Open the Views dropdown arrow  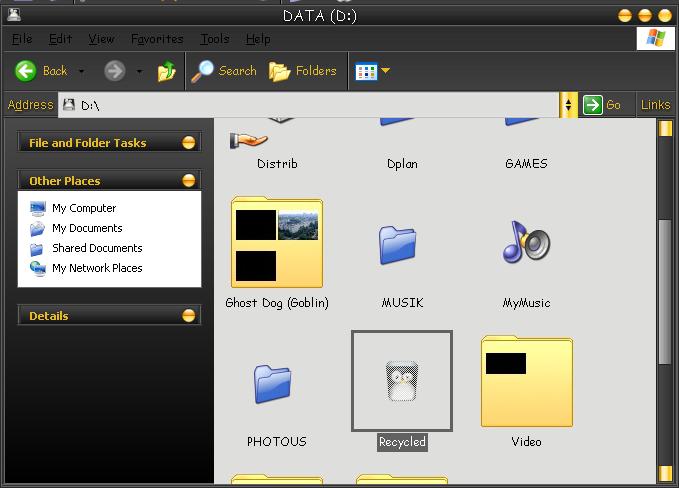point(385,70)
